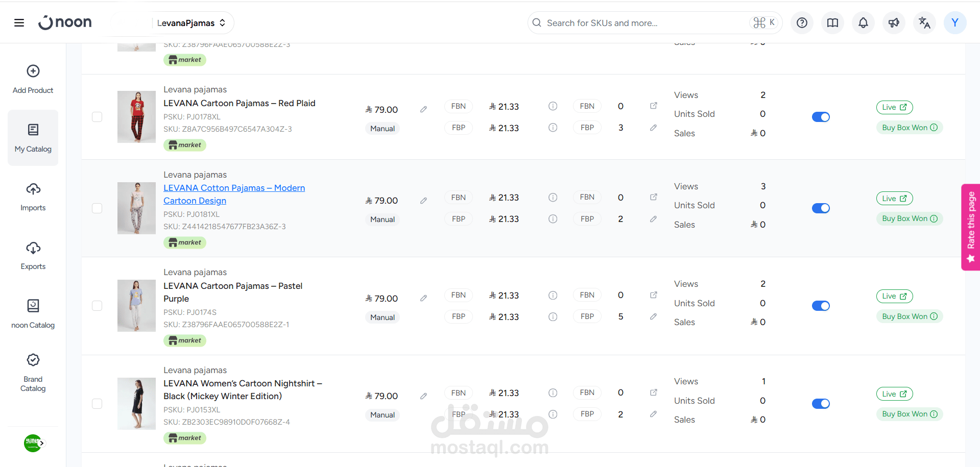This screenshot has width=980, height=467.
Task: Open the Y user profile avatar
Action: click(x=955, y=23)
